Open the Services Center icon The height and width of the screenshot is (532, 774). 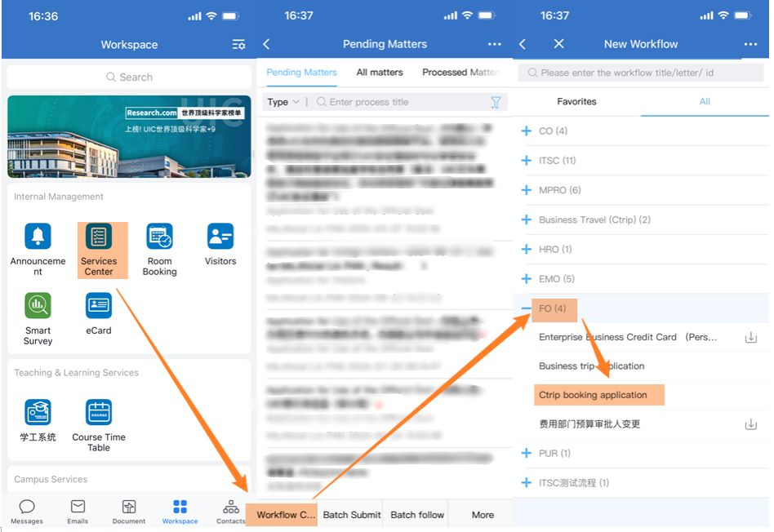[x=99, y=237]
